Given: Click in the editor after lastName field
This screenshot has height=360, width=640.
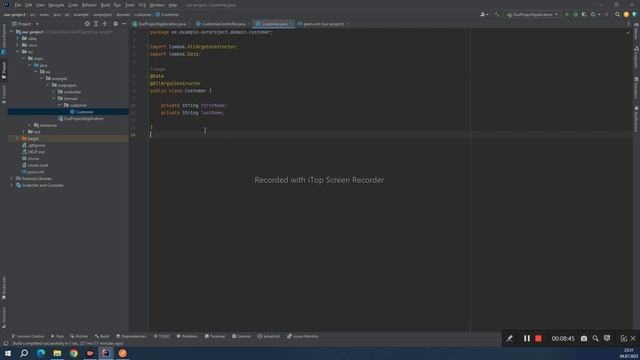Looking at the screenshot, I should click(225, 113).
